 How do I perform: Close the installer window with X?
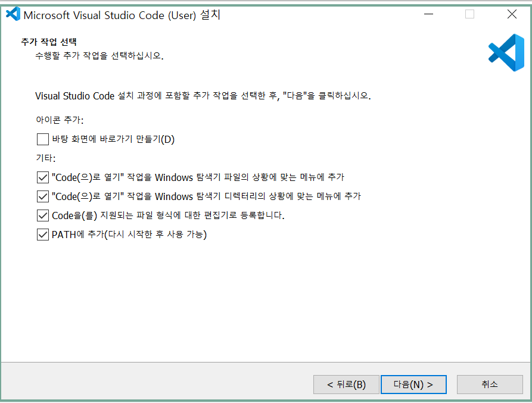[x=512, y=14]
